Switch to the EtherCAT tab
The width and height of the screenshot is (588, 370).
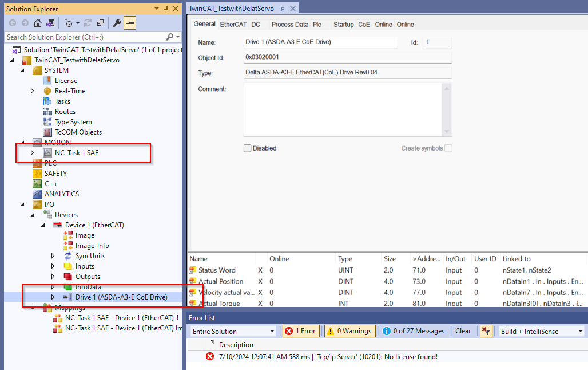233,25
